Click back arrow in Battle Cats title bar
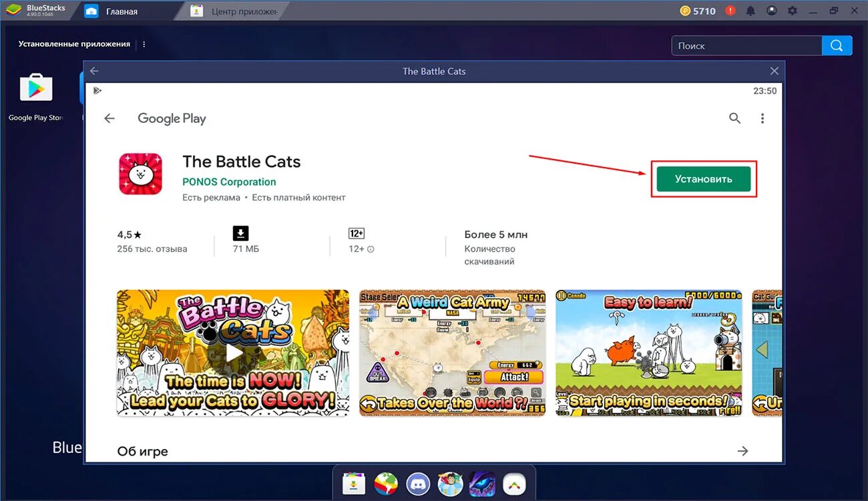 click(x=94, y=71)
